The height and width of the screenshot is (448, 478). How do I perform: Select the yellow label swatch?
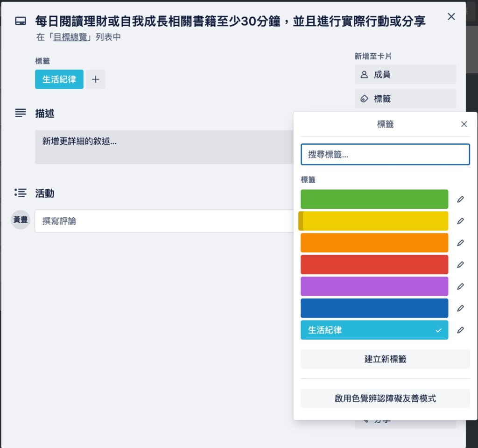(374, 221)
